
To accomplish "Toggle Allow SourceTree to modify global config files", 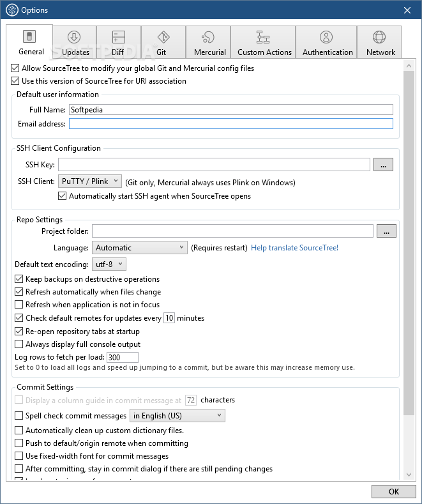I will [15, 68].
